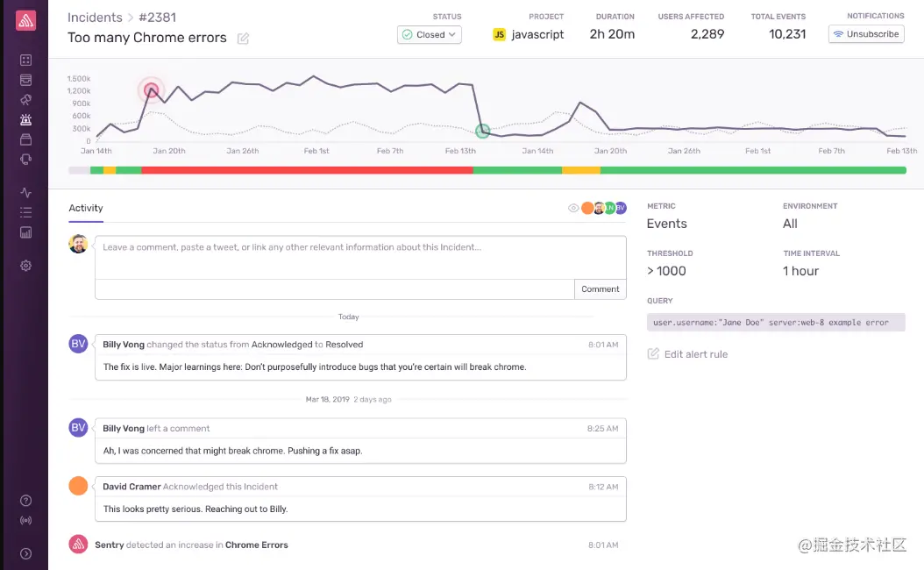The image size is (924, 570).
Task: Focus the leave a comment text box
Action: (x=360, y=257)
